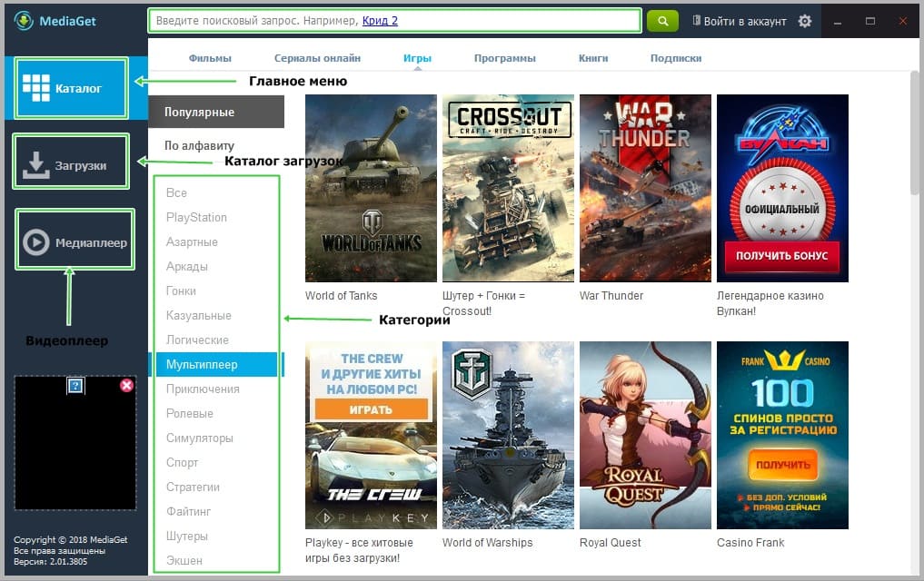The height and width of the screenshot is (581, 924).
Task: Choose the Шутеры category
Action: click(x=187, y=537)
